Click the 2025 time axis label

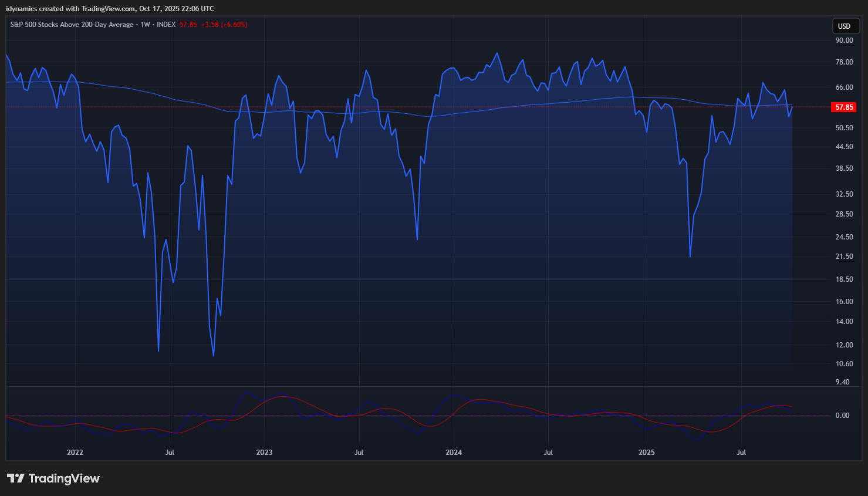[646, 453]
